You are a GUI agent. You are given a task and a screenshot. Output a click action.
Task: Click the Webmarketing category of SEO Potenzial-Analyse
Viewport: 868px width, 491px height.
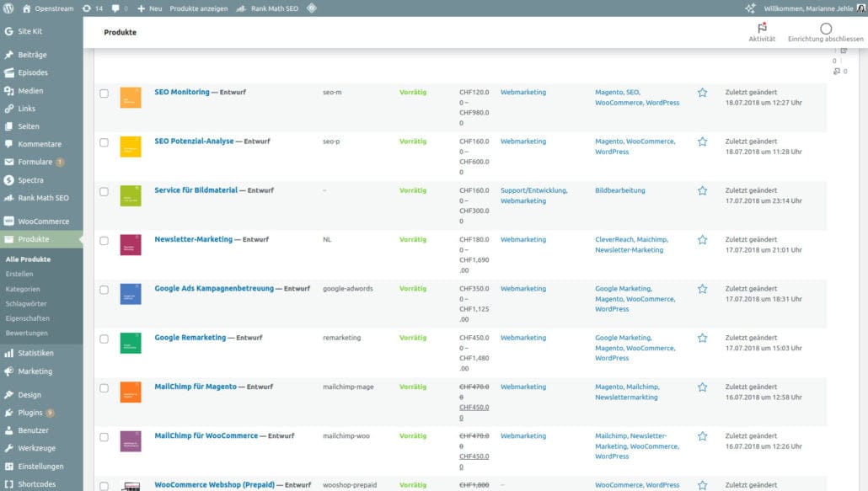coord(523,141)
